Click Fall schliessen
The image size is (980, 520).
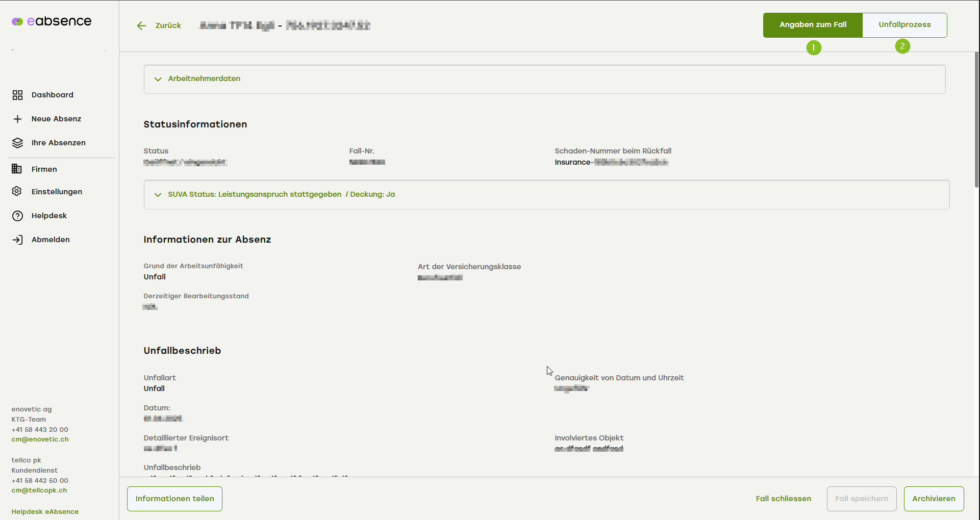(783, 499)
